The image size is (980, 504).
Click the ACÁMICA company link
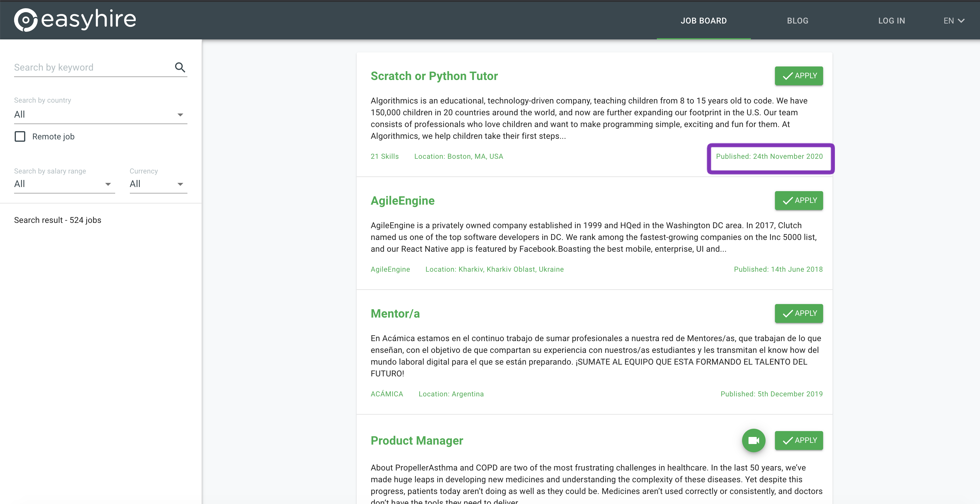click(387, 394)
